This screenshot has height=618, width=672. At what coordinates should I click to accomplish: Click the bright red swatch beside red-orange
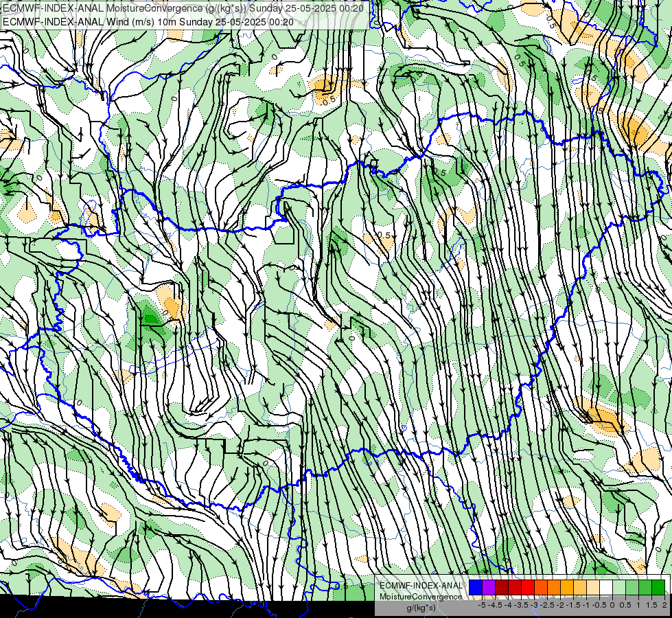pyautogui.click(x=528, y=587)
